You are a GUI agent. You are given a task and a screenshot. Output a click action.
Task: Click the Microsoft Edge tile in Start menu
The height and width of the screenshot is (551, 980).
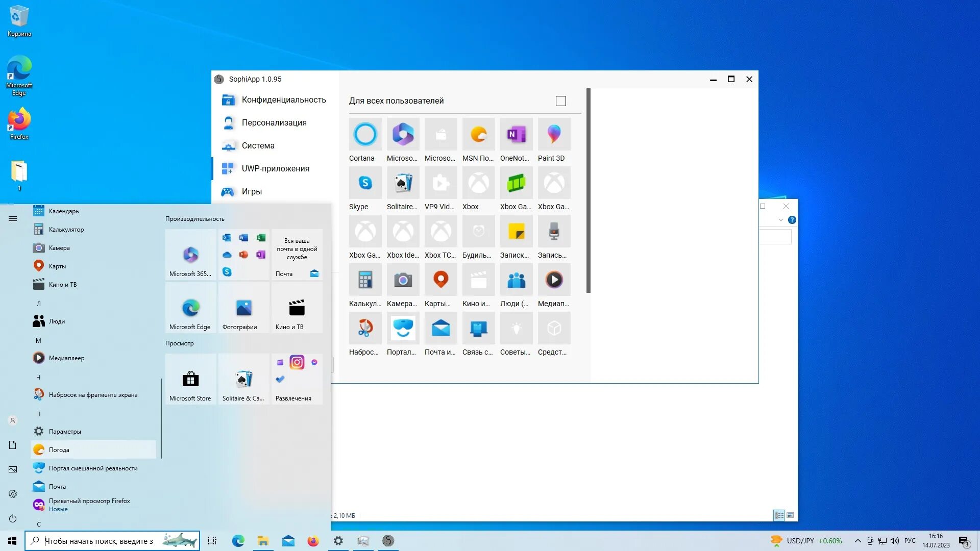tap(190, 308)
